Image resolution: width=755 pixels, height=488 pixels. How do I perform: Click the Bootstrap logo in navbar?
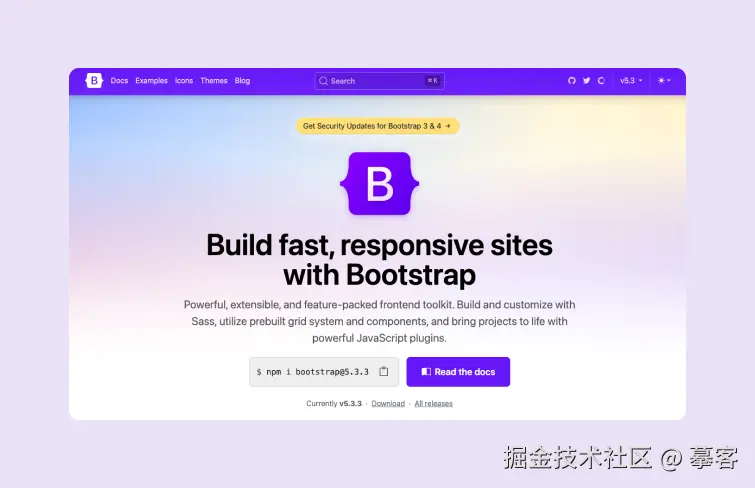(94, 80)
